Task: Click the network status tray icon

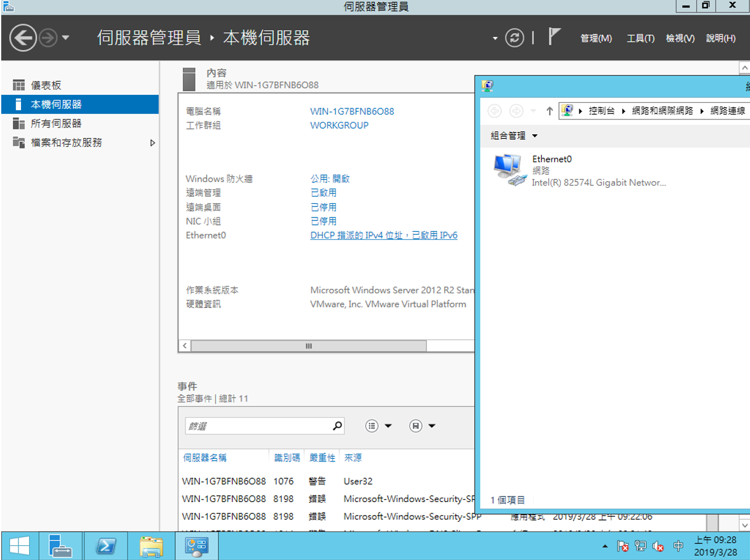Action: [641, 546]
